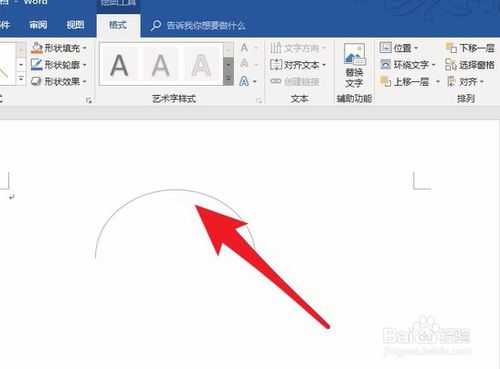Open the Shape Effects (形状效果) icon
Viewport: 500px width, 369px height.
point(36,81)
